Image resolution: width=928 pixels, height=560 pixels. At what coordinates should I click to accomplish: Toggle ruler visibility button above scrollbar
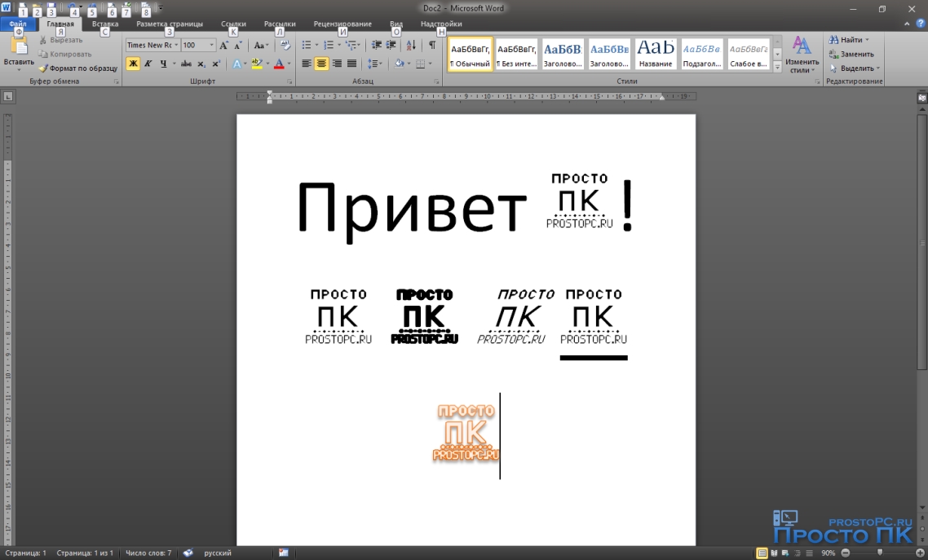922,98
